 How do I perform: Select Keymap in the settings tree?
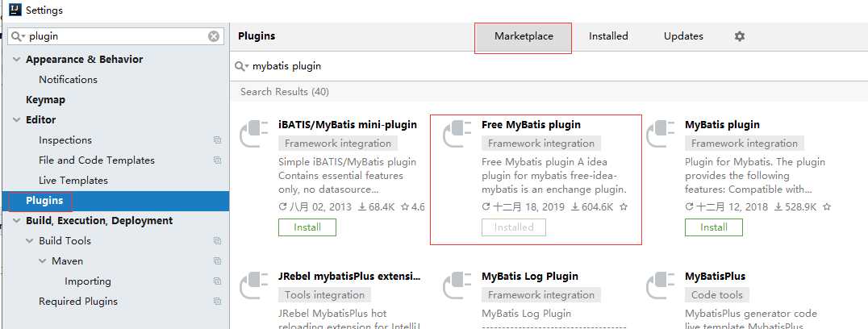45,100
